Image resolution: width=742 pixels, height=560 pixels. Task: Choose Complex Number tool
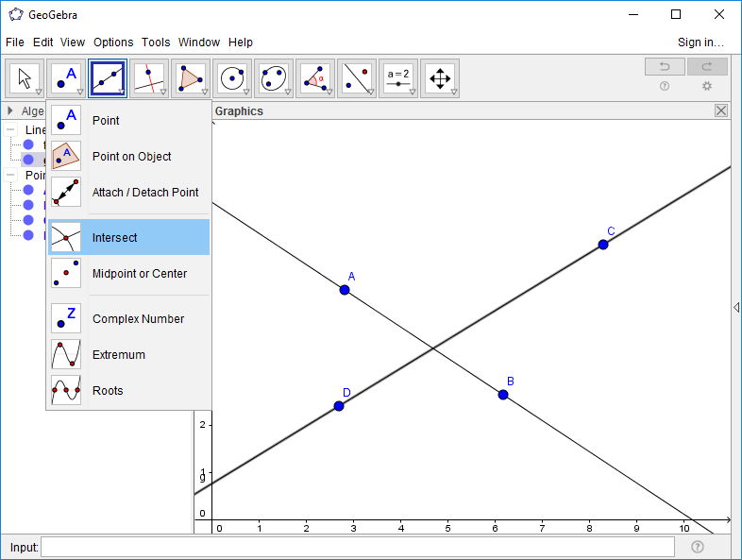128,318
